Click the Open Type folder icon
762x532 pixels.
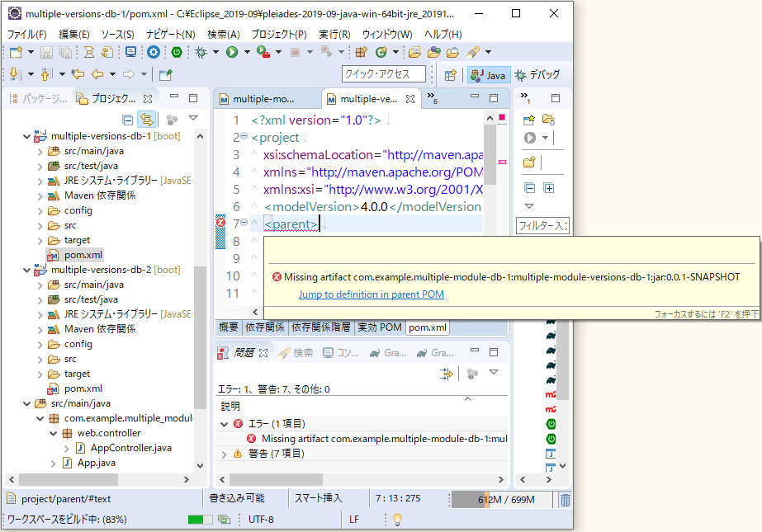click(414, 52)
